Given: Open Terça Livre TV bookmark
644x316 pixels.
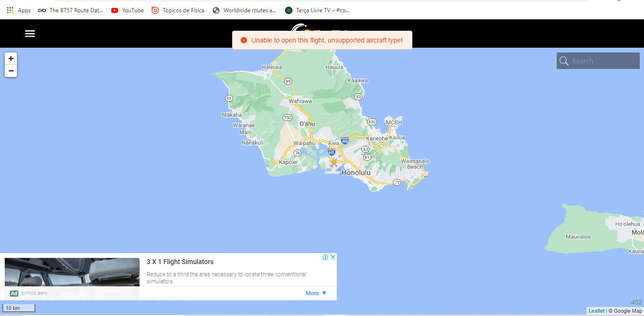Looking at the screenshot, I should pyautogui.click(x=318, y=10).
